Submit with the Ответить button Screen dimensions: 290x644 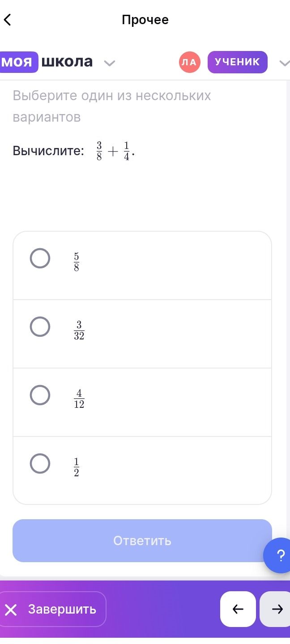[x=142, y=541]
